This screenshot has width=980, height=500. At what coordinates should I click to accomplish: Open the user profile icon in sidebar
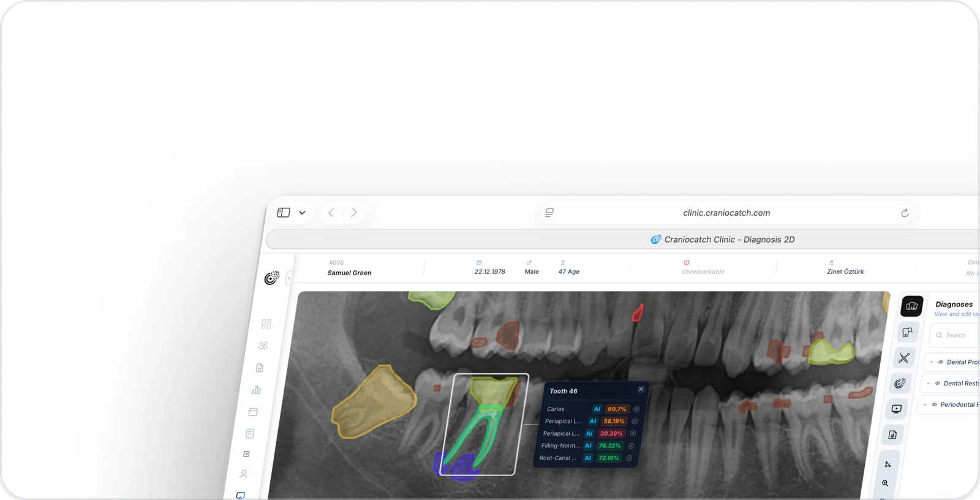(x=244, y=474)
